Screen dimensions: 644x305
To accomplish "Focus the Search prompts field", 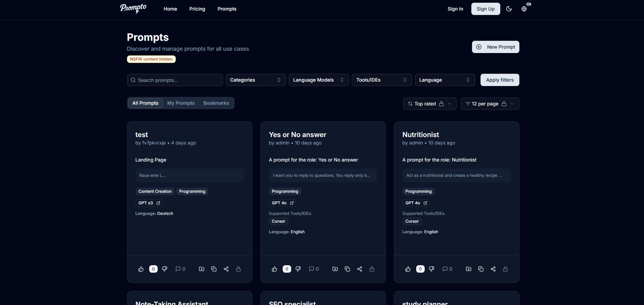I will (175, 80).
